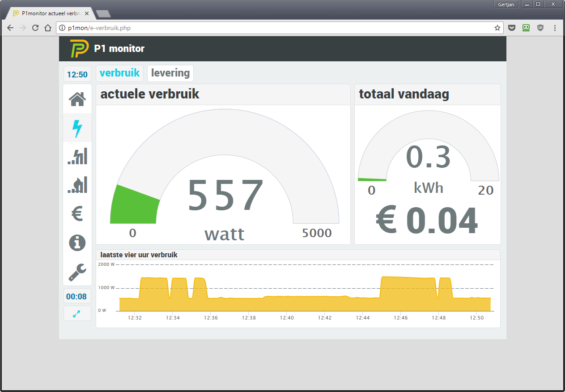The image size is (565, 392).
Task: Click the P1 monitor logo
Action: click(x=79, y=49)
